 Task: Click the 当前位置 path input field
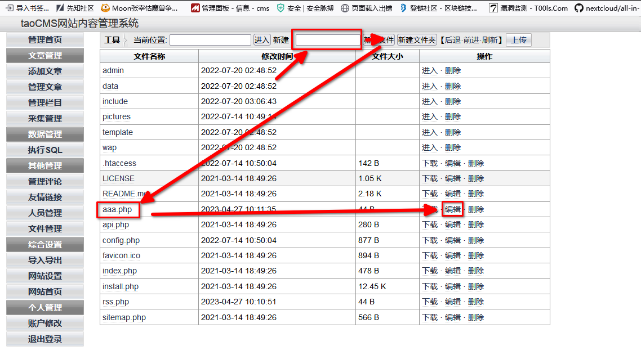[x=210, y=40]
